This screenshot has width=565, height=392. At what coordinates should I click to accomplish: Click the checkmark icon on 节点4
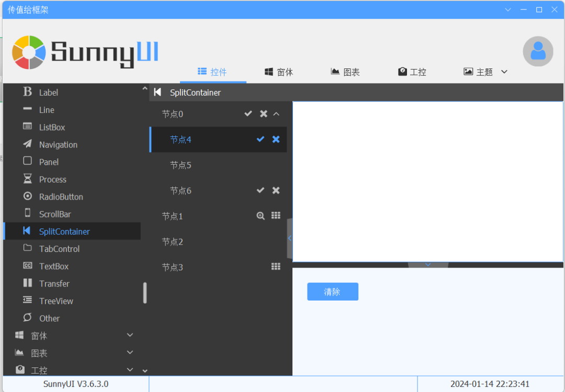click(261, 139)
